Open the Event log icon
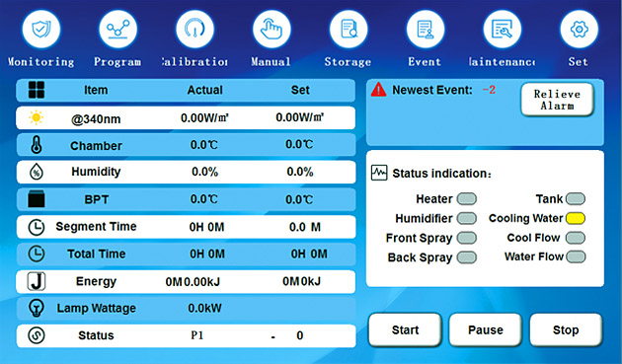622x364 pixels. click(426, 30)
